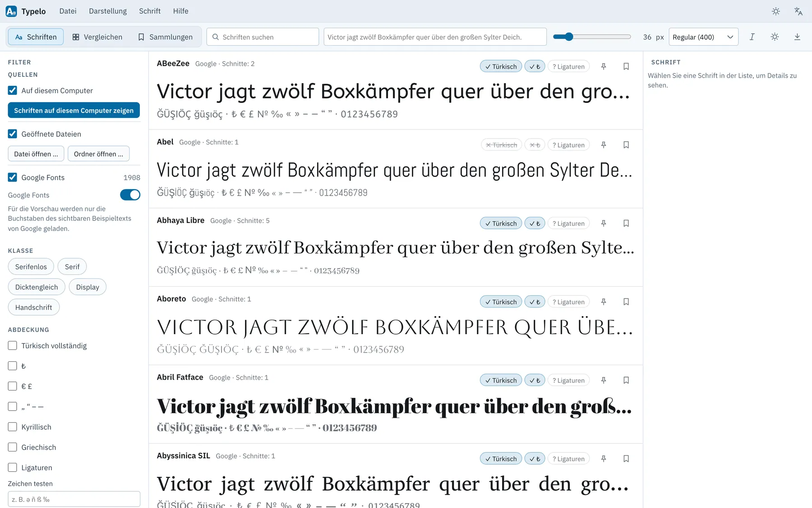This screenshot has height=508, width=812.
Task: Open the Datei menu
Action: [68, 11]
